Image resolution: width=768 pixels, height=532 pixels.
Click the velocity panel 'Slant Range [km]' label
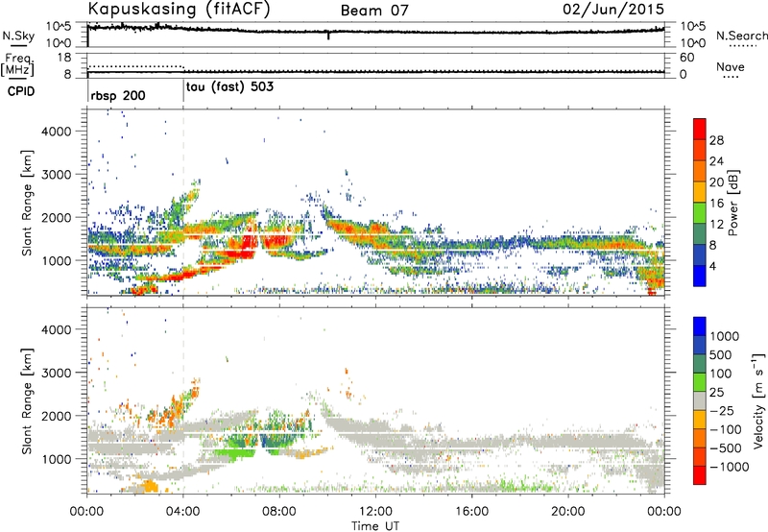(27, 400)
